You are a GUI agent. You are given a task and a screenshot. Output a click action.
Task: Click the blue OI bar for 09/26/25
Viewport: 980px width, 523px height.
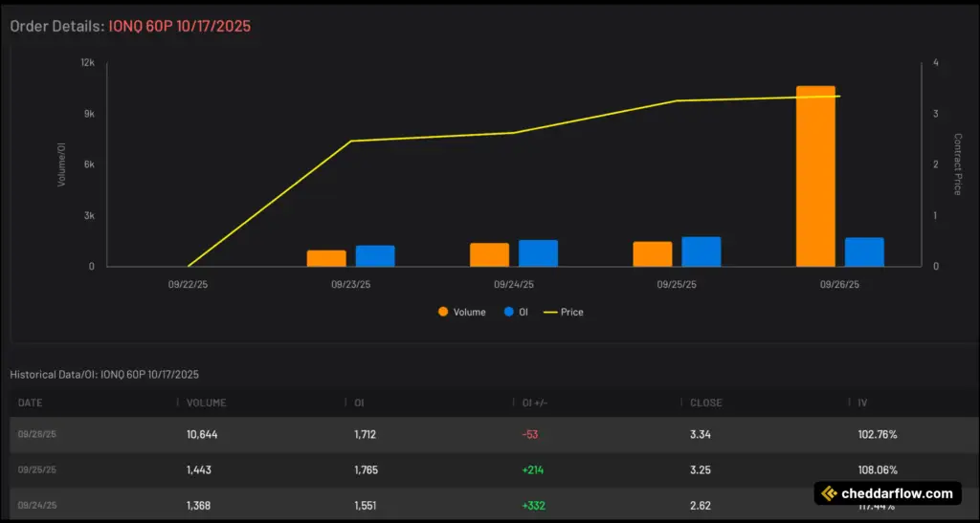[864, 252]
